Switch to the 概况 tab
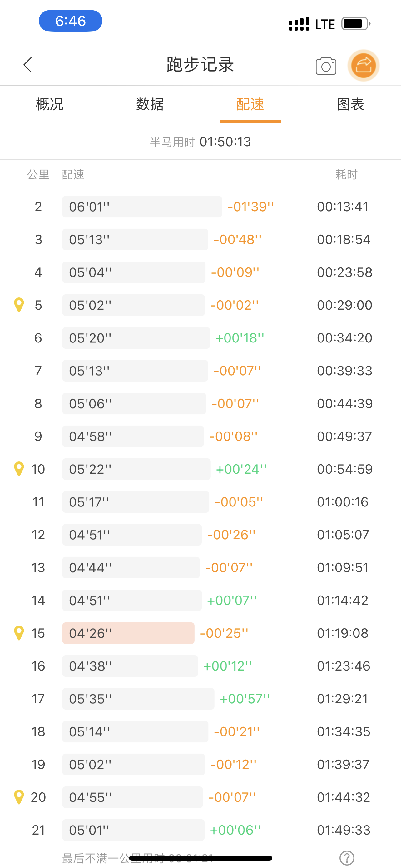 pyautogui.click(x=50, y=104)
